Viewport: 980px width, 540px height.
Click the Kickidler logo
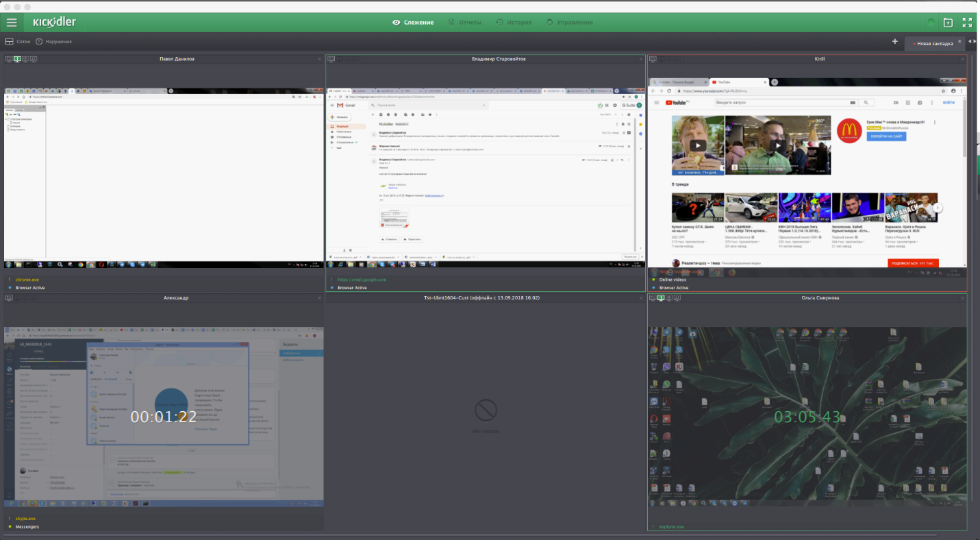(54, 22)
